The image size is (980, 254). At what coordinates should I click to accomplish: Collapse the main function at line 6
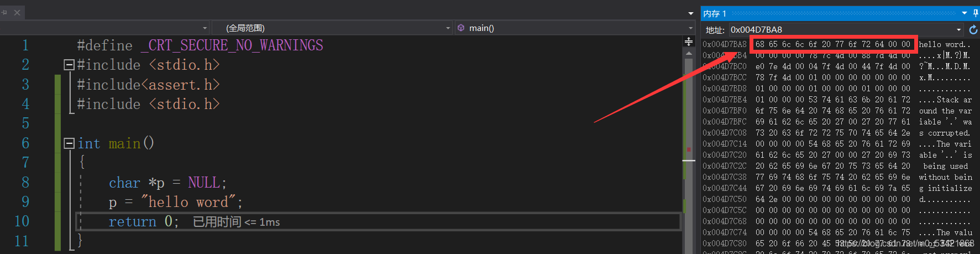(69, 143)
